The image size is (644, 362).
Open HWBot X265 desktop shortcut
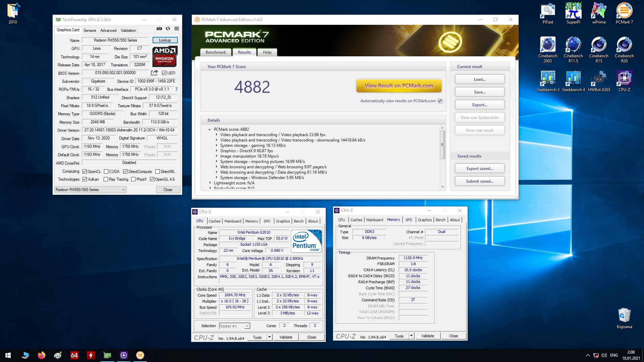coord(599,81)
